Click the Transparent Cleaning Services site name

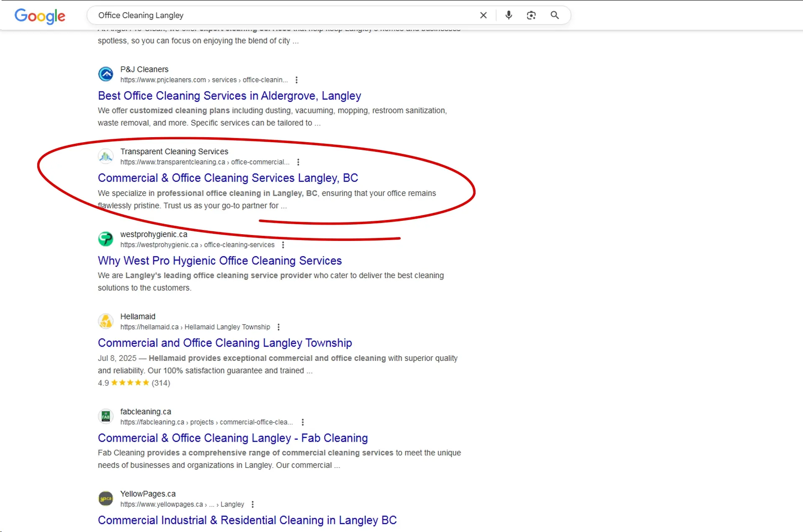(174, 151)
